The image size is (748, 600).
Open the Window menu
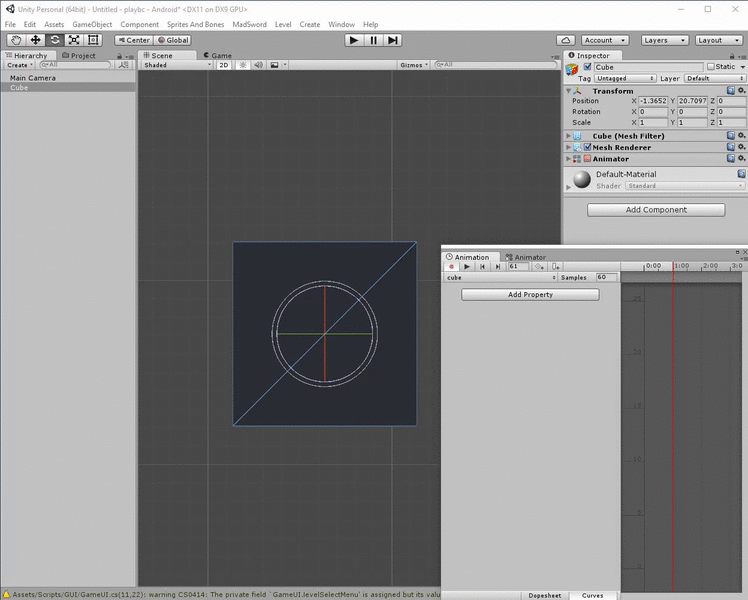tap(341, 24)
